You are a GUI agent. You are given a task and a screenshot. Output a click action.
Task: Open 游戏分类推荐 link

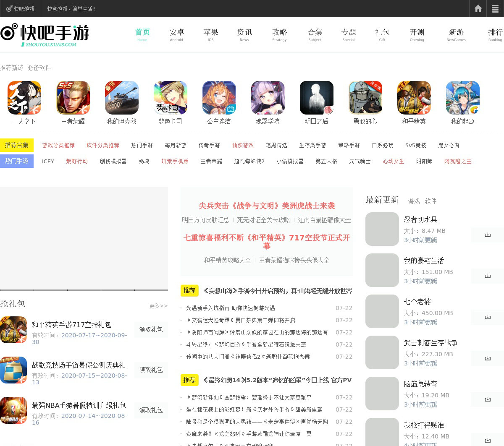[x=58, y=145]
